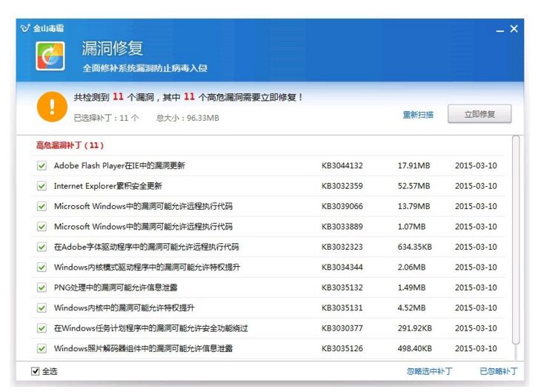This screenshot has height=392, width=544.
Task: Click the 高危漏洞补丁 (11) section header
Action: 70,145
